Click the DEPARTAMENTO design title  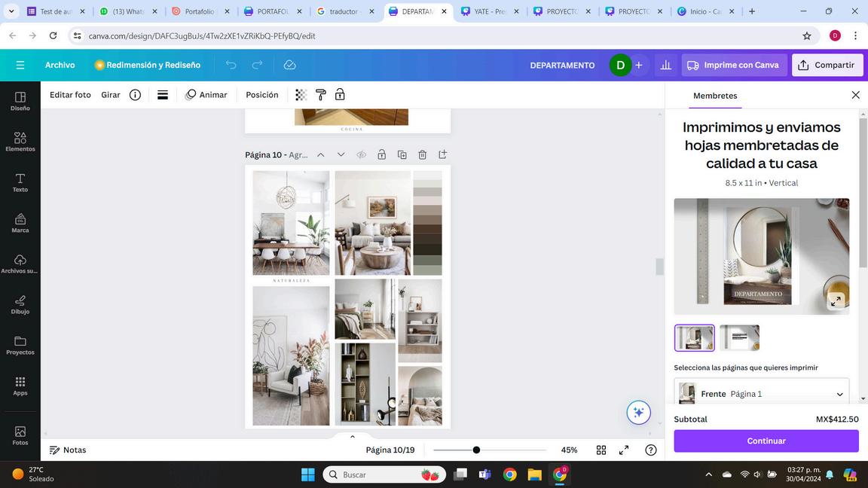tap(562, 66)
